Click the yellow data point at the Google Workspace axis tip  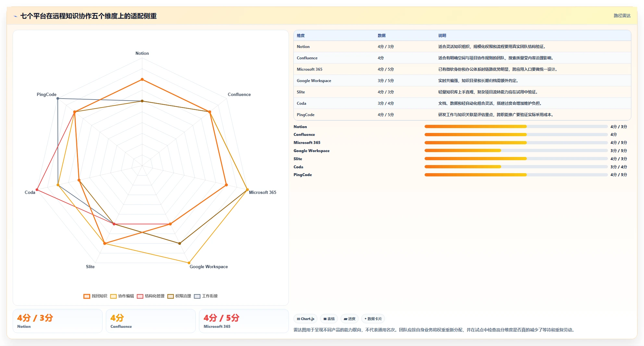(x=189, y=263)
